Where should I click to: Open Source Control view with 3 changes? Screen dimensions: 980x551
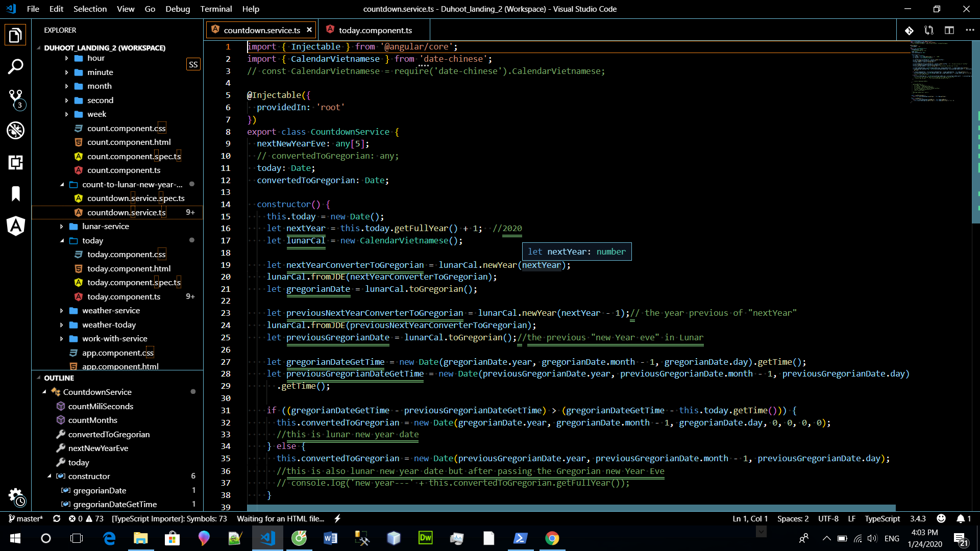(15, 98)
